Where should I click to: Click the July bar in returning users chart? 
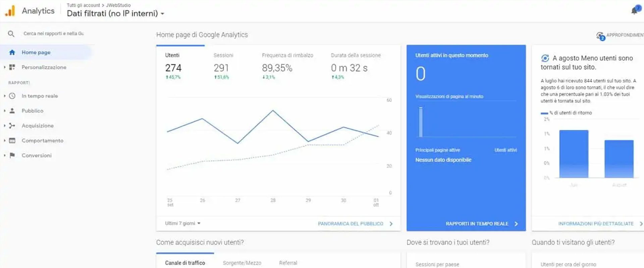[x=574, y=154]
